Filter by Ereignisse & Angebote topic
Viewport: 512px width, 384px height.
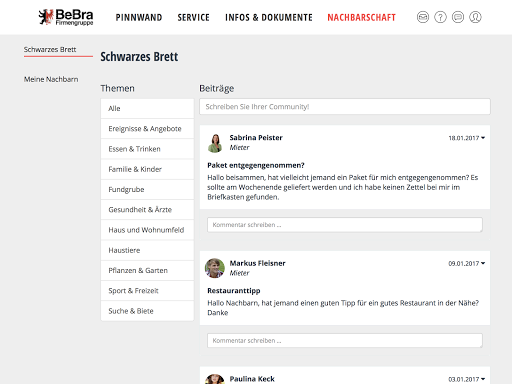(147, 129)
